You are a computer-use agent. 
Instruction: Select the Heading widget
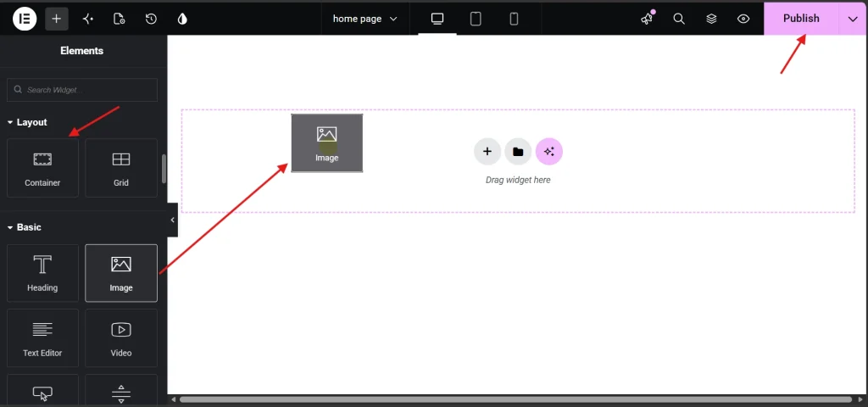coord(42,273)
